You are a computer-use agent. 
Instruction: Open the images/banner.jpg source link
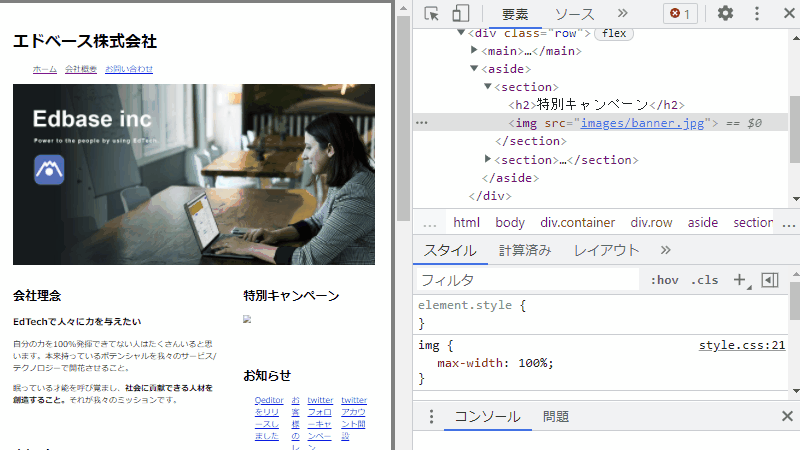(642, 123)
